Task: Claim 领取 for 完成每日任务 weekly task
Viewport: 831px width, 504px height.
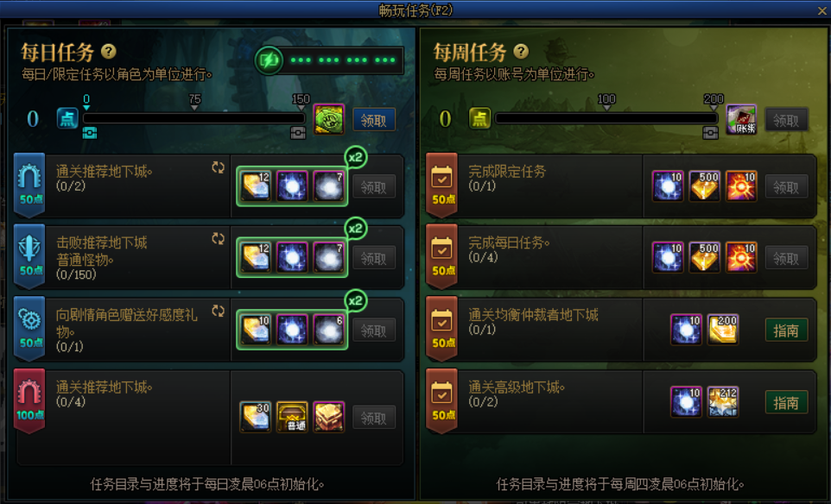Action: (786, 258)
